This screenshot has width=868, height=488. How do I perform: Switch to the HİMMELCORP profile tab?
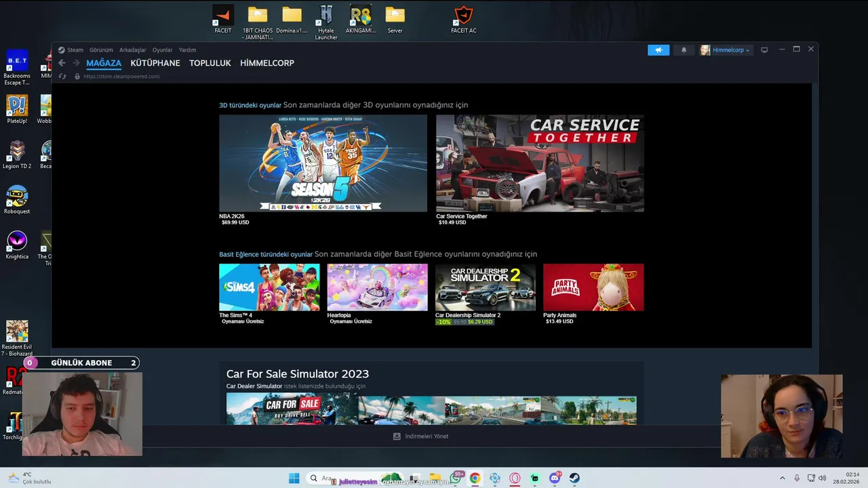point(267,63)
